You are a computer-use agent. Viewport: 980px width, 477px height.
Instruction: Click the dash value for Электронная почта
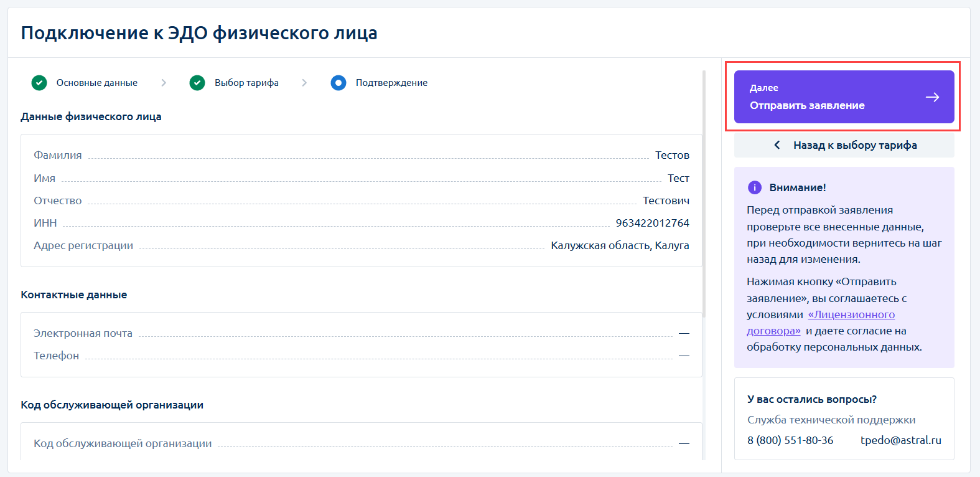pos(684,333)
